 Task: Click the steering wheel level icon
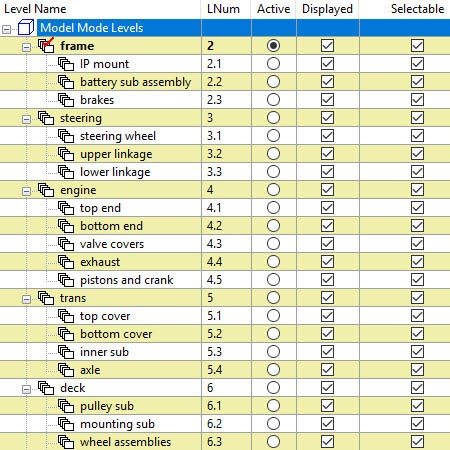66,136
